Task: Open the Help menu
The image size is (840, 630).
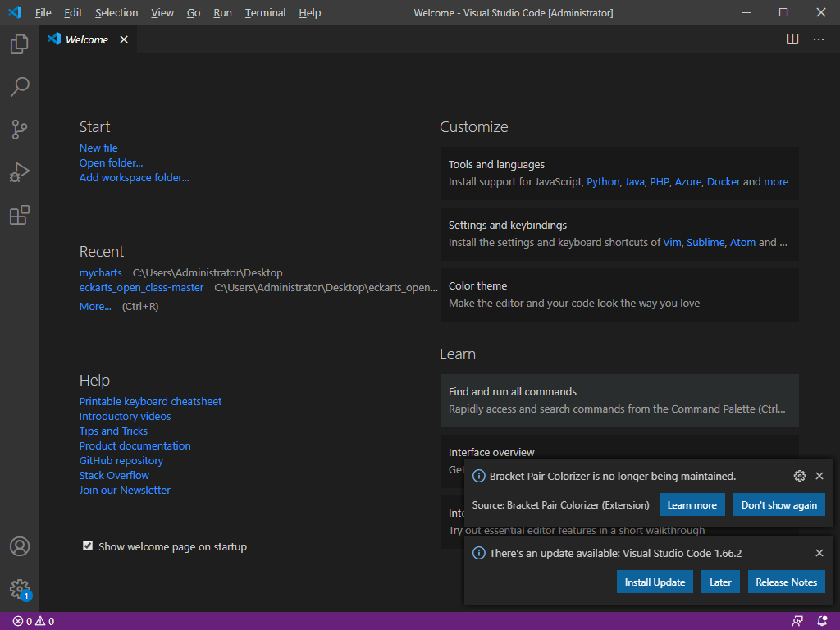Action: click(x=309, y=13)
